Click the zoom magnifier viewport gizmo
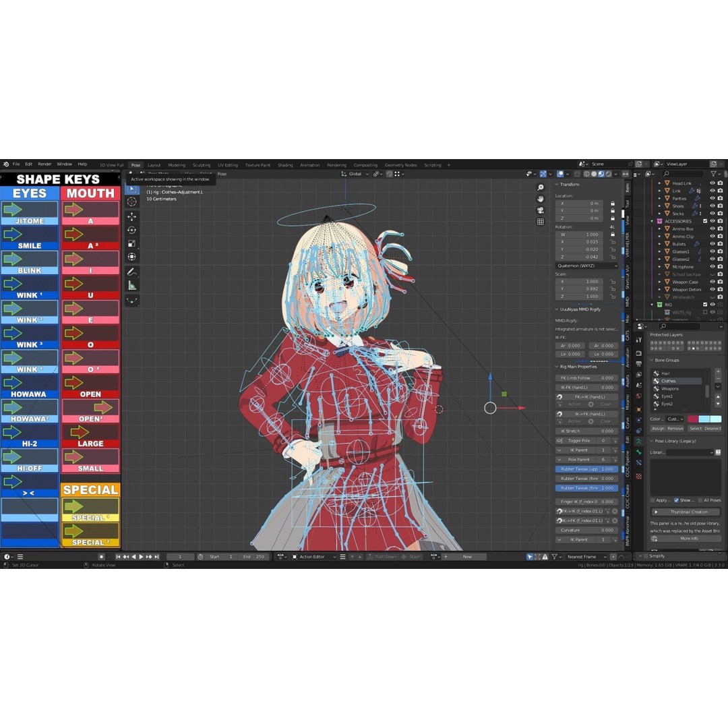728x728 pixels. pos(541,187)
